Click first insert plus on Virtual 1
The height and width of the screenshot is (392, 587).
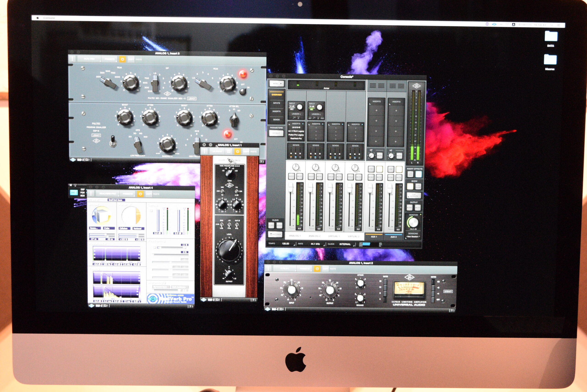[336, 128]
